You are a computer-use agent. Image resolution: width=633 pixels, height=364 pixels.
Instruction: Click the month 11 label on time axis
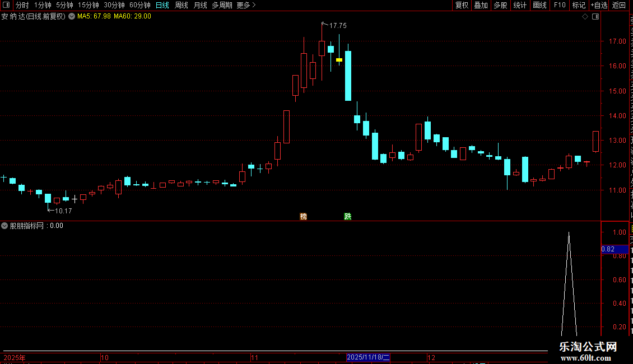pyautogui.click(x=254, y=358)
